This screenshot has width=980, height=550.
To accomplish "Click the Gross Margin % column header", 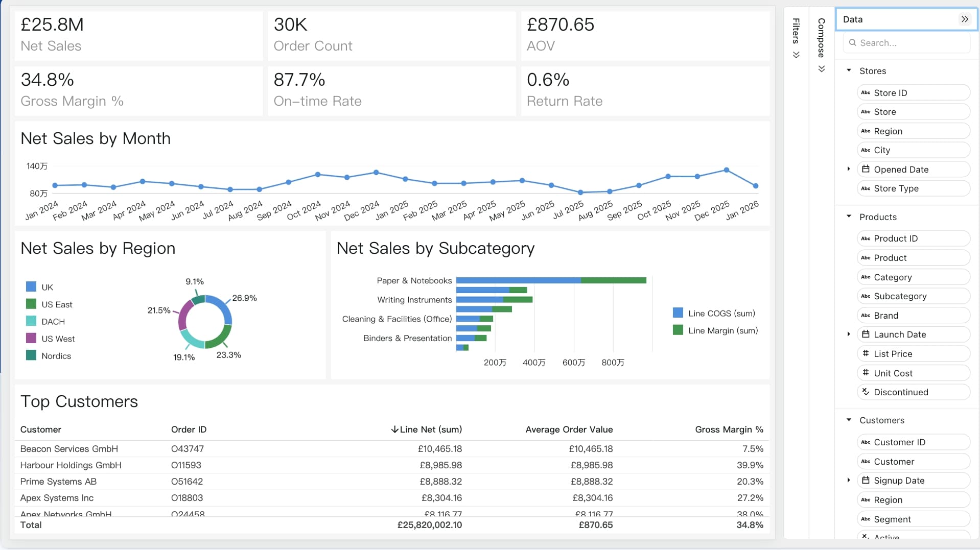I will click(x=729, y=429).
